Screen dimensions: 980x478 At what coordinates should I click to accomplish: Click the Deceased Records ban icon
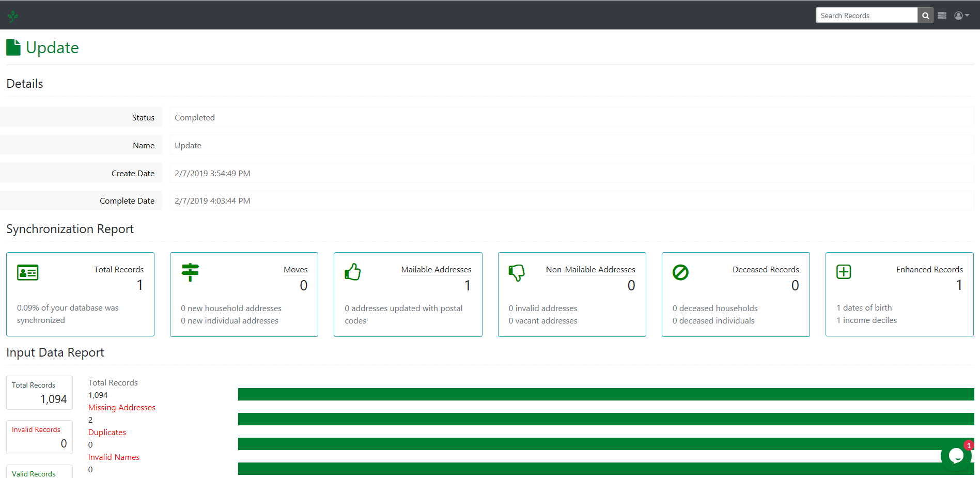point(680,272)
